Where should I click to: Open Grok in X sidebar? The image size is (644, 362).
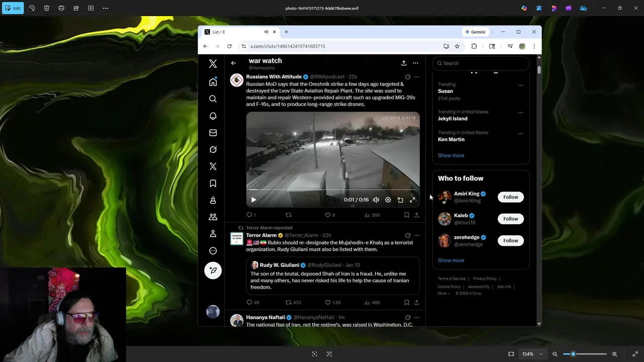[x=213, y=150]
